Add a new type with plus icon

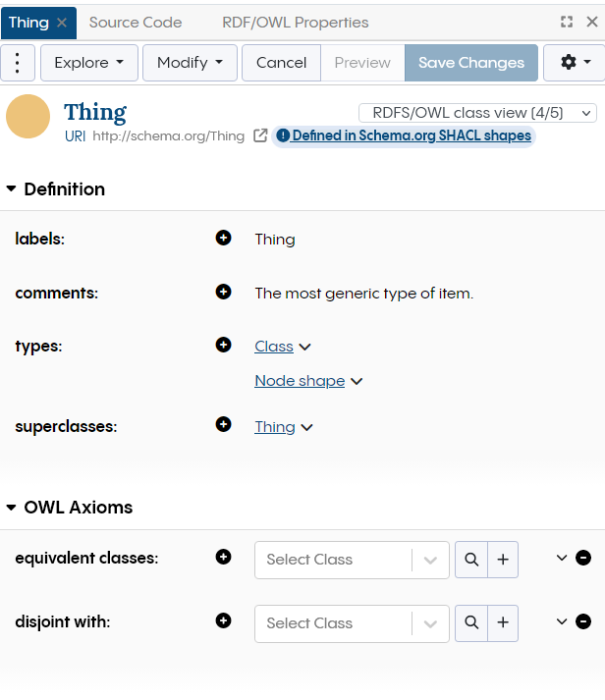(223, 345)
